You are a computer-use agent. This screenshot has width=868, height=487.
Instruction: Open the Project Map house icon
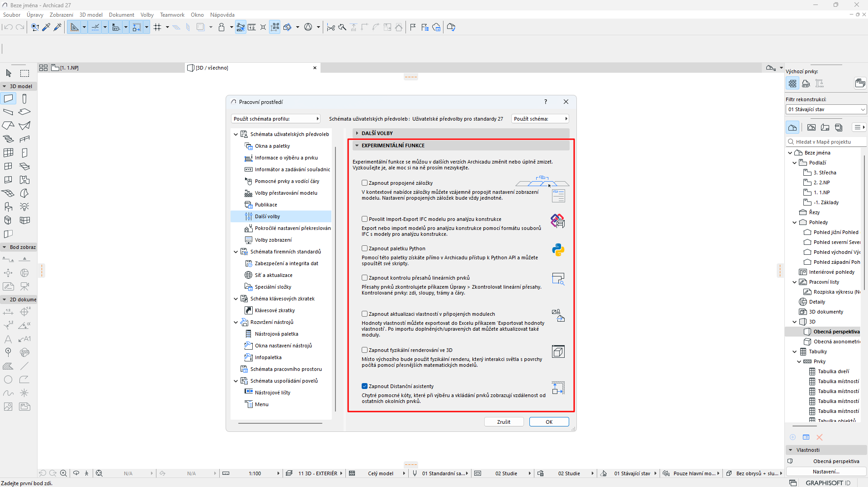point(793,127)
